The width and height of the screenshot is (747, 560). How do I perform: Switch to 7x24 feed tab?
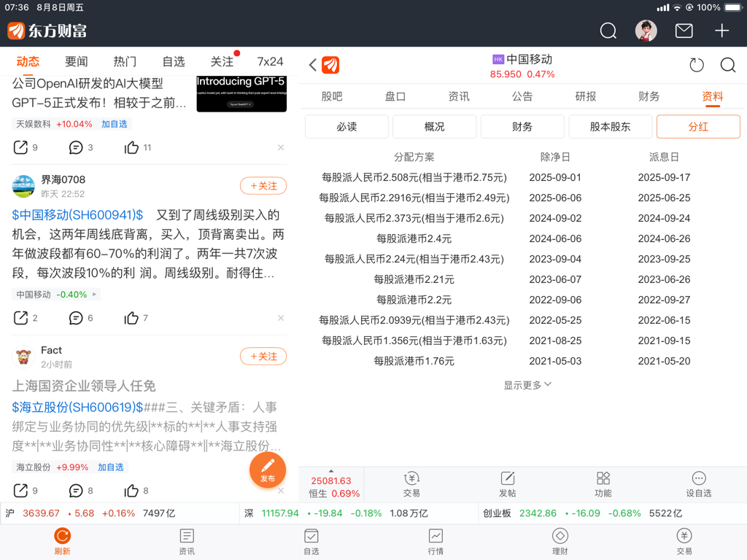click(270, 61)
